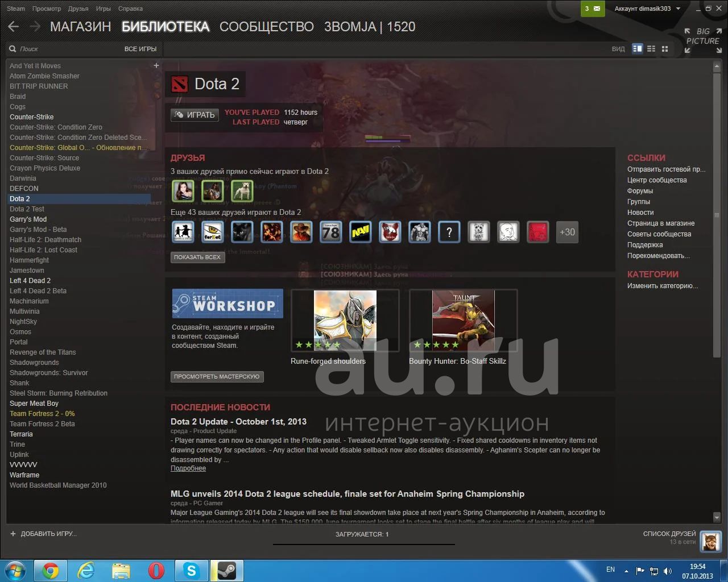Switch to Big Picture mode

pos(703,40)
